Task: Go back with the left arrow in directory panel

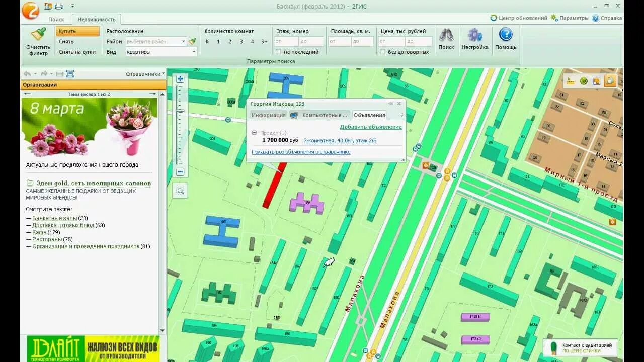Action: tap(27, 74)
